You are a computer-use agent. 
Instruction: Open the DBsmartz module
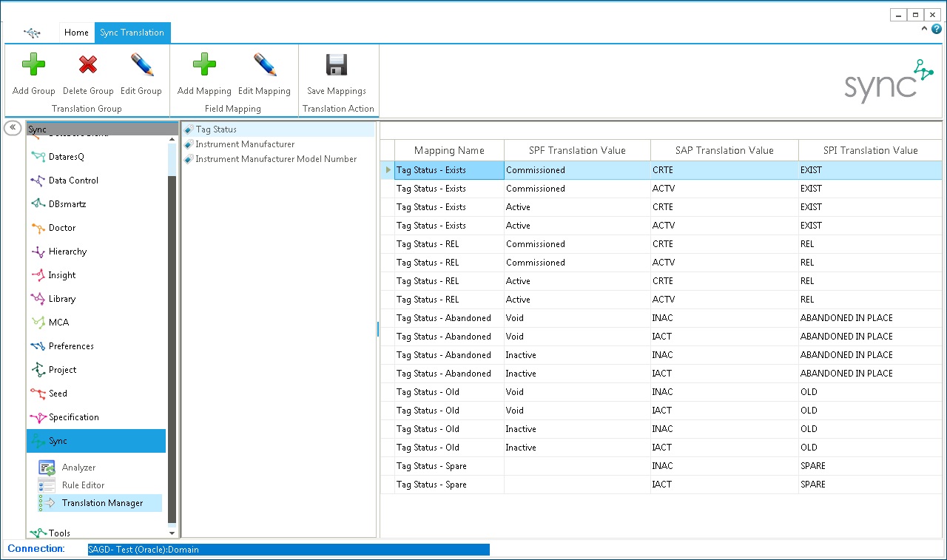click(96, 204)
